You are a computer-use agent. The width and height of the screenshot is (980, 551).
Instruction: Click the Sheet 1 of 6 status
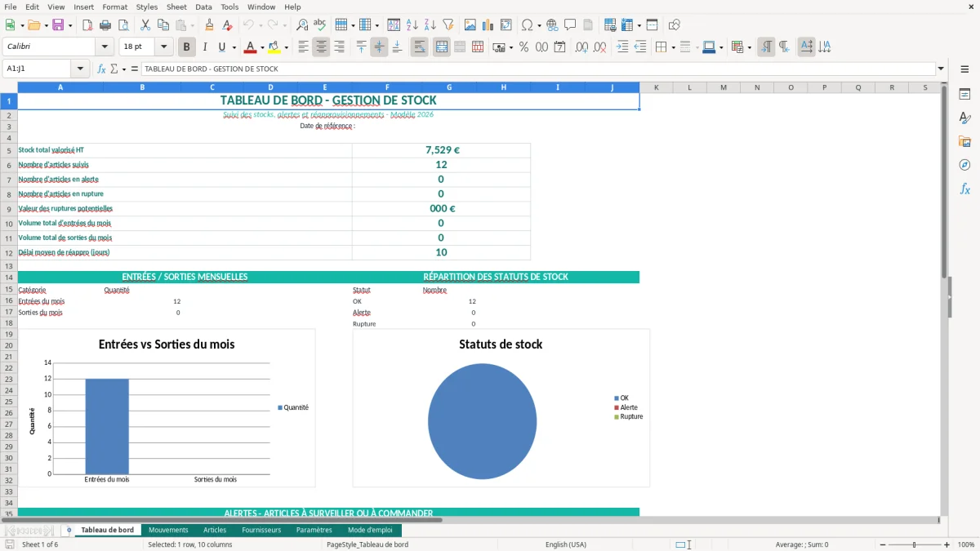pyautogui.click(x=40, y=544)
